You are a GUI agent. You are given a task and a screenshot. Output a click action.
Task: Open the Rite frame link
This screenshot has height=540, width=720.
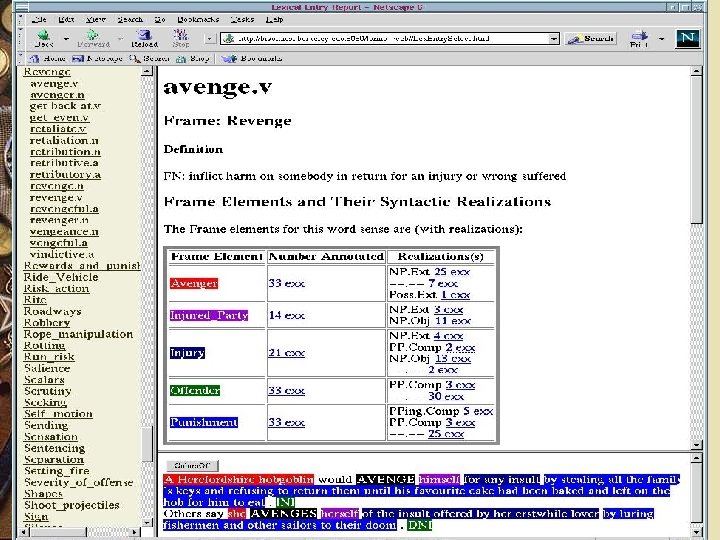point(35,300)
